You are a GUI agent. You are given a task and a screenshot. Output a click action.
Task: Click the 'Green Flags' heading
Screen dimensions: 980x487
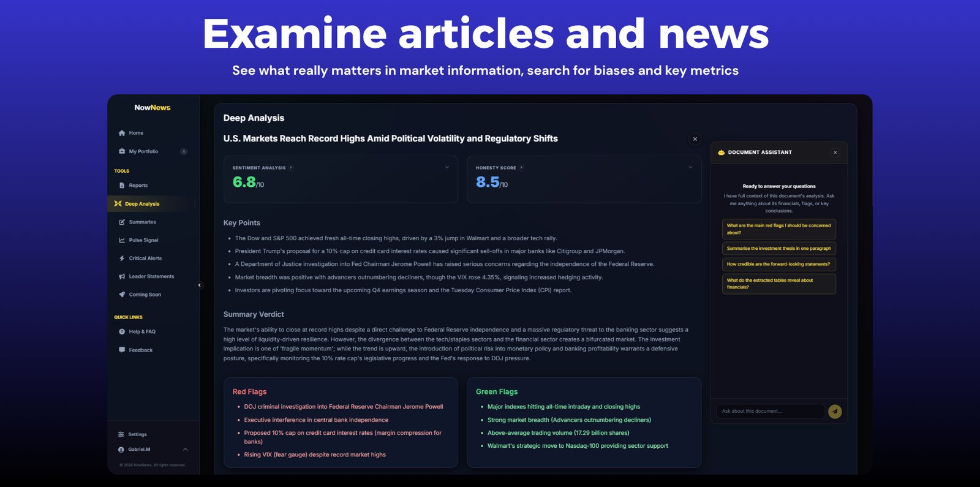[x=497, y=392]
